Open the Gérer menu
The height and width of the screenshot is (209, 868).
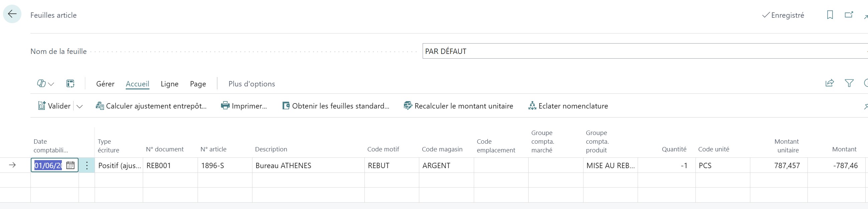click(x=105, y=84)
